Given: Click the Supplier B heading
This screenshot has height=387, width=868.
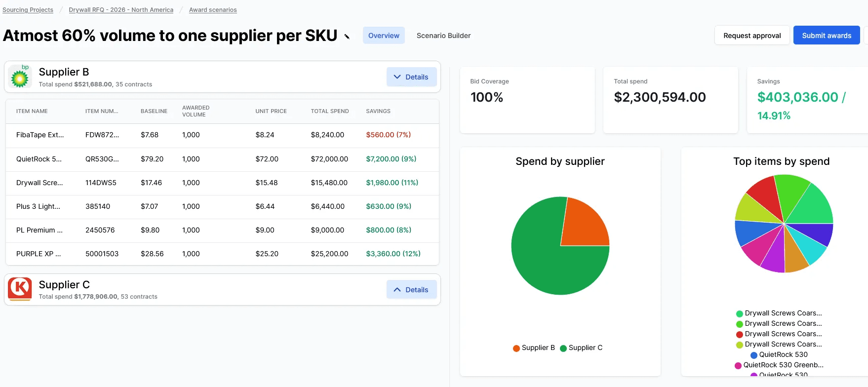Looking at the screenshot, I should 64,72.
